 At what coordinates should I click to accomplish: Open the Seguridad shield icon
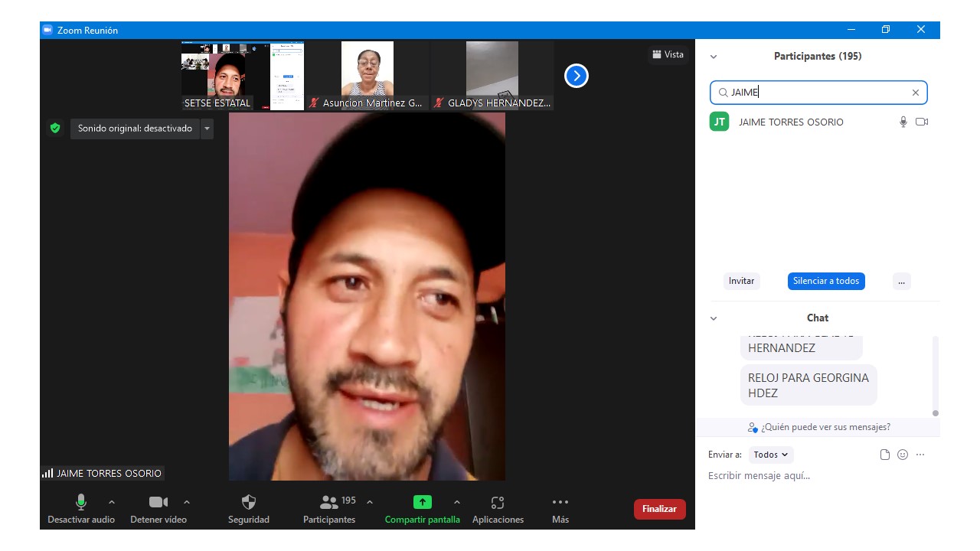coord(249,502)
